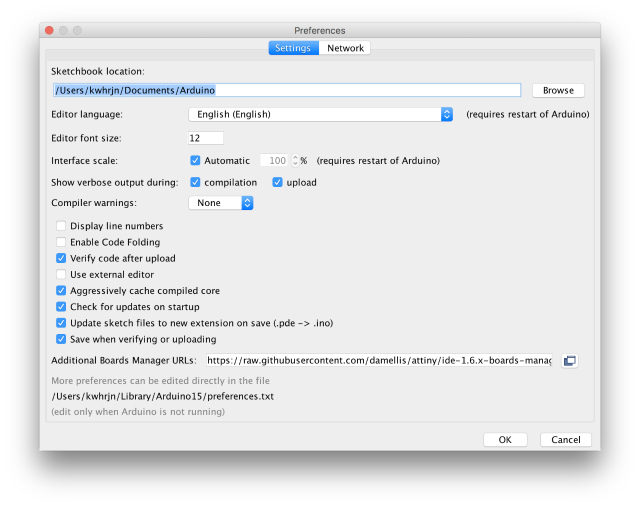
Task: Enable Display line numbers
Action: pos(61,226)
